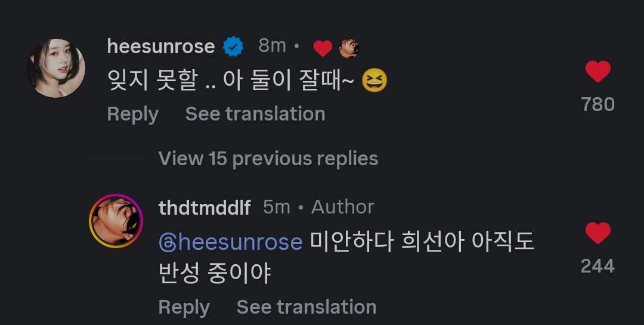Click the Author label on the reply
644x325 pixels.
[343, 207]
